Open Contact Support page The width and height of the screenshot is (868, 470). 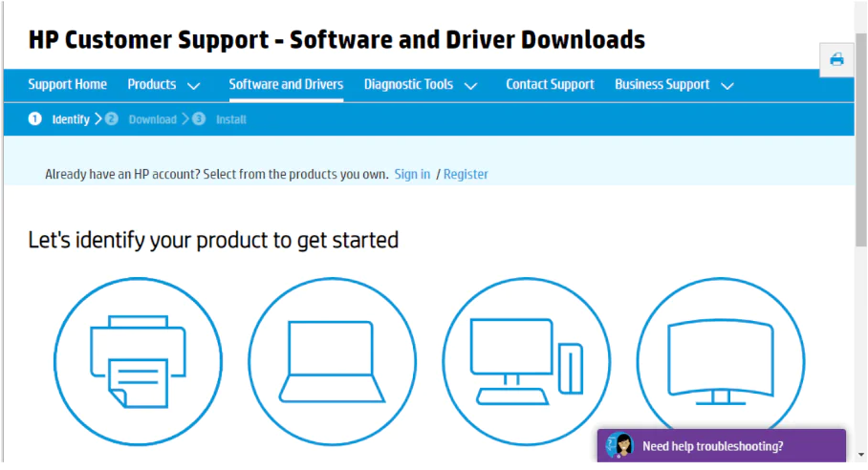click(x=550, y=85)
